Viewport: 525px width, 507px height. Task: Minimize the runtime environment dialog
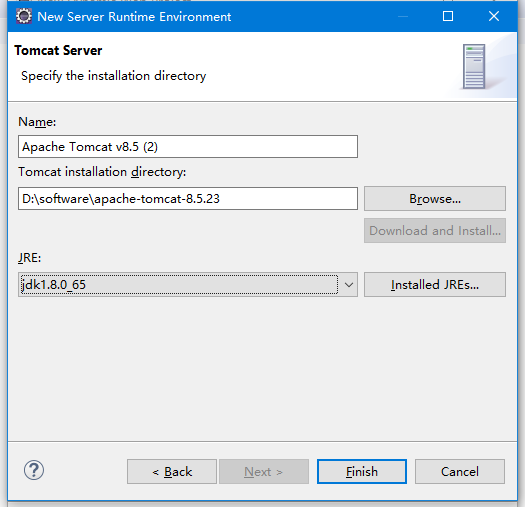point(403,16)
